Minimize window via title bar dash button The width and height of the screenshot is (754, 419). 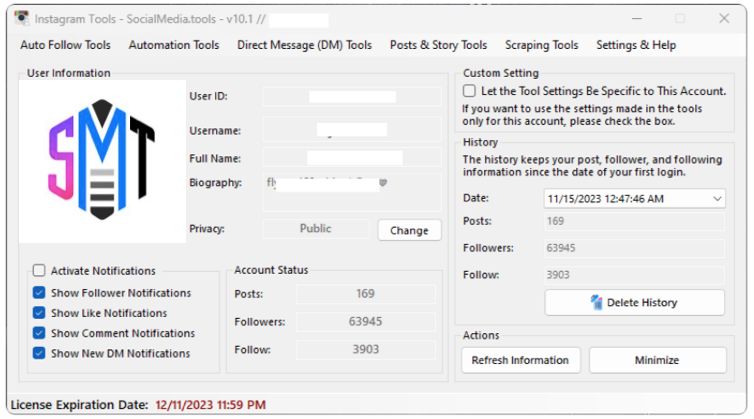pyautogui.click(x=637, y=19)
